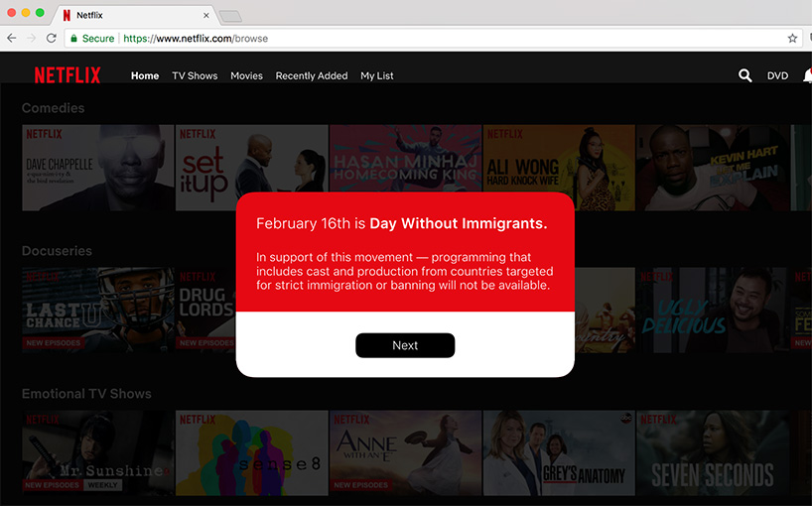Select the Netflix browser tab
The width and height of the screenshot is (812, 506).
pos(136,16)
